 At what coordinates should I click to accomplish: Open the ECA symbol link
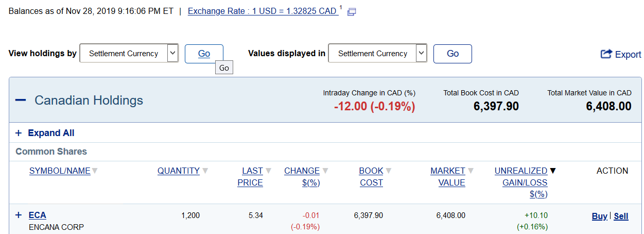[x=38, y=215]
